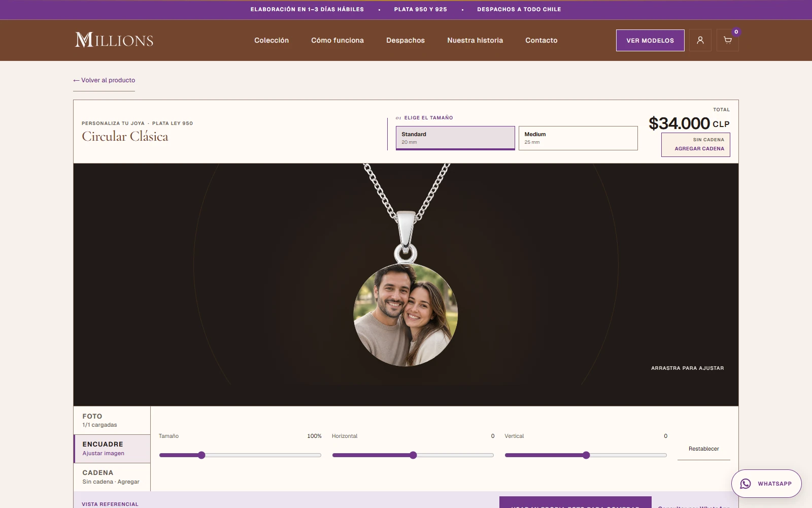This screenshot has height=508, width=812.
Task: Switch to the Foto tab
Action: coord(112,420)
